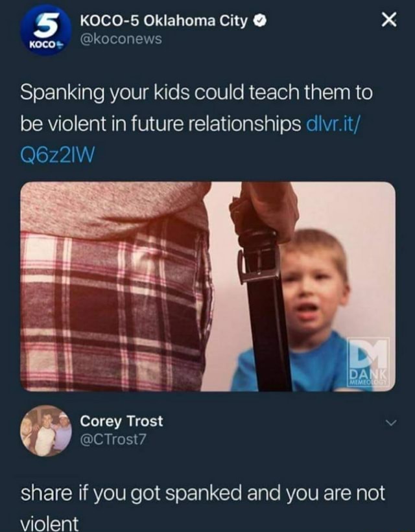Image resolution: width=415 pixels, height=532 pixels.
Task: Tap the @CTrost7 handle
Action: click(113, 439)
